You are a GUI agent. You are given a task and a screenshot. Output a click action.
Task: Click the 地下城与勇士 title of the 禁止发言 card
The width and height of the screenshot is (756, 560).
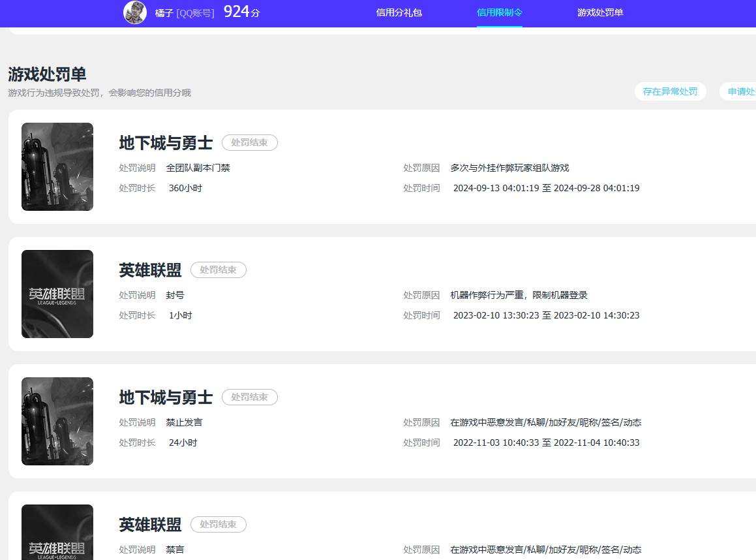166,397
